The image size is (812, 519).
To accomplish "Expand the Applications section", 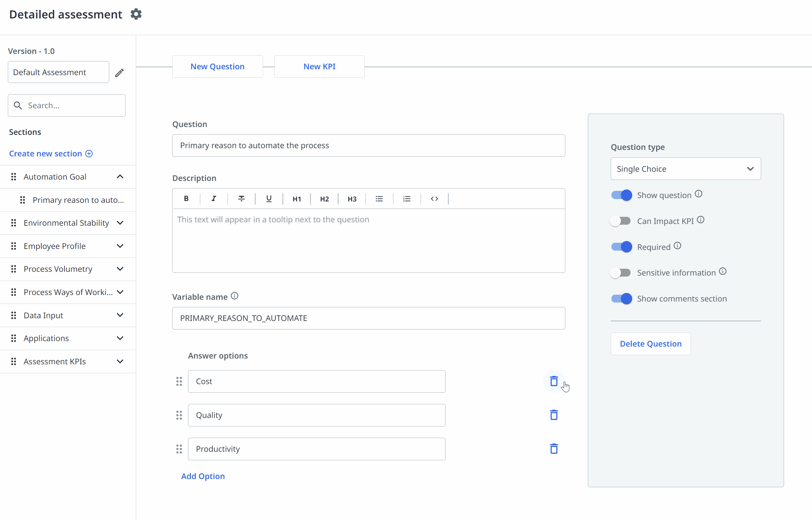I will pos(120,338).
